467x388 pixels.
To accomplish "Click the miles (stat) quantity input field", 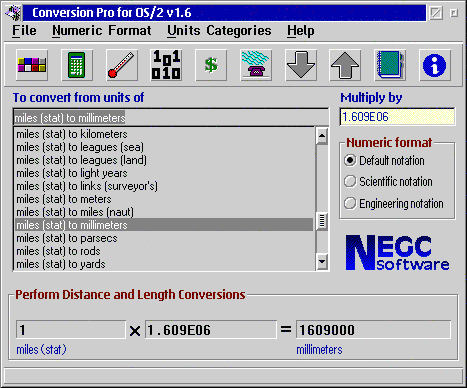I will click(x=71, y=330).
